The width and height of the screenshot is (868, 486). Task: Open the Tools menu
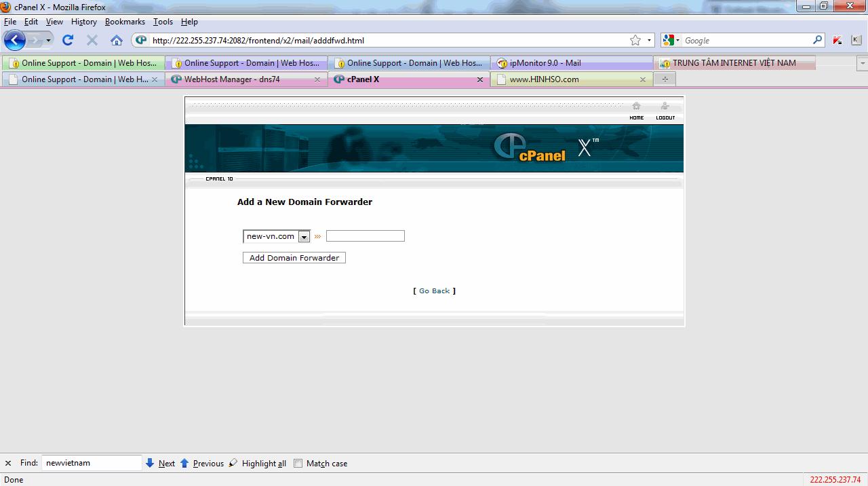163,22
